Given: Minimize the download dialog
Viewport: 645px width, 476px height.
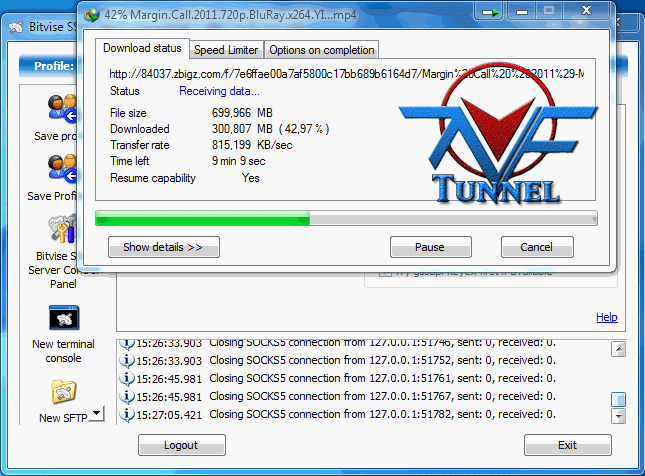Looking at the screenshot, I should tap(522, 12).
